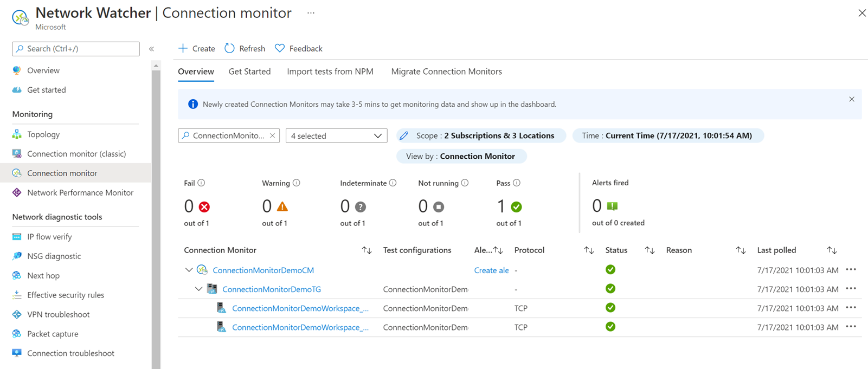Collapse the ConnectionMonitorDemoCM row

pyautogui.click(x=189, y=270)
